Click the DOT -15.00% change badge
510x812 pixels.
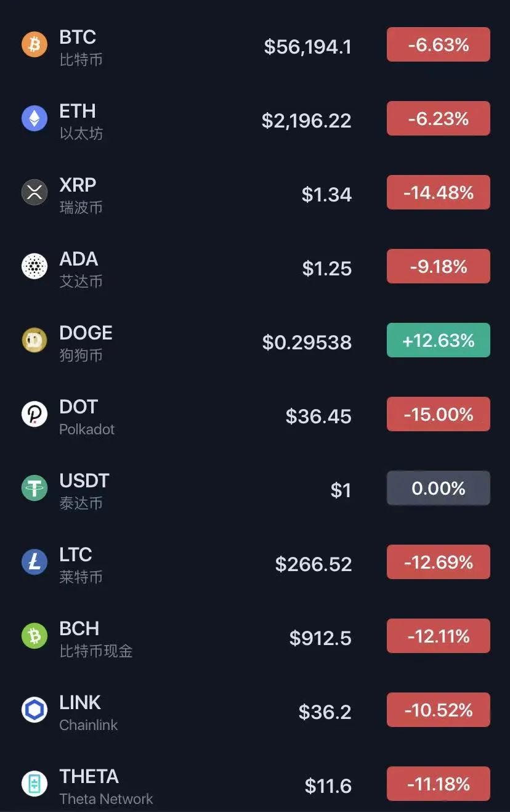(x=439, y=414)
